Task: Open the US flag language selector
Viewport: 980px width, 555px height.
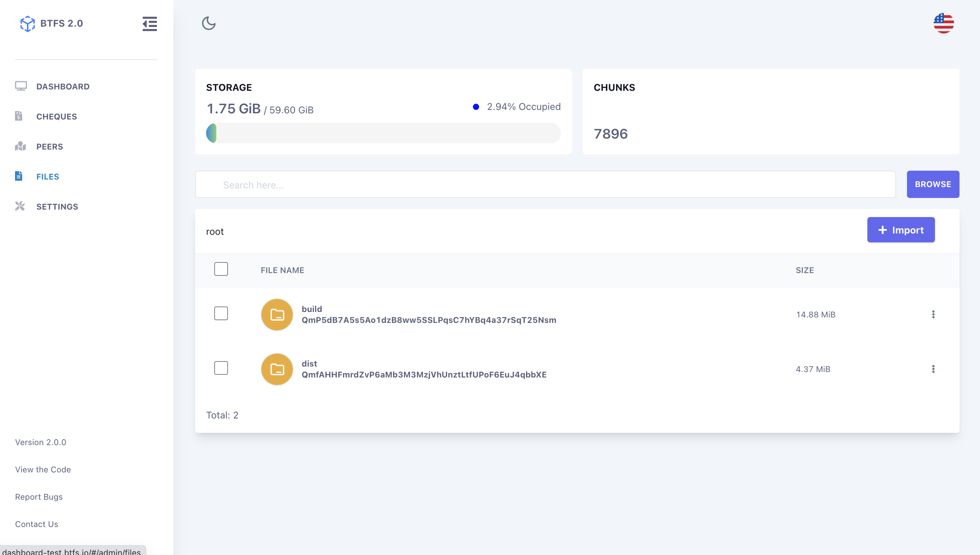Action: pos(943,23)
